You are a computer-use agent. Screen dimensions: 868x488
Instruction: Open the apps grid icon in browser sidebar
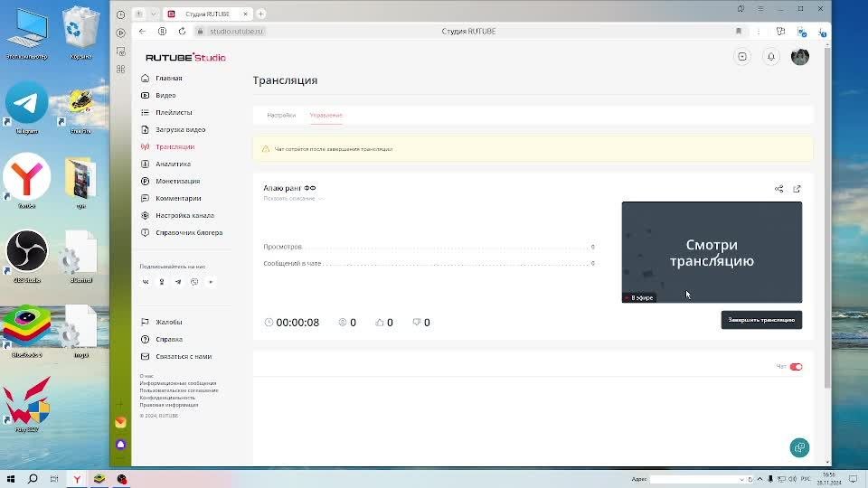point(120,70)
